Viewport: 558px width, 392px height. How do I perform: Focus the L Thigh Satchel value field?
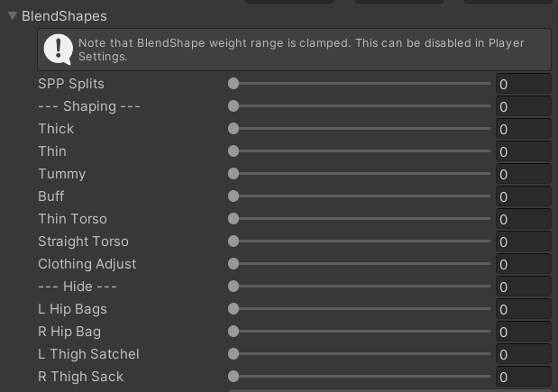pyautogui.click(x=523, y=355)
